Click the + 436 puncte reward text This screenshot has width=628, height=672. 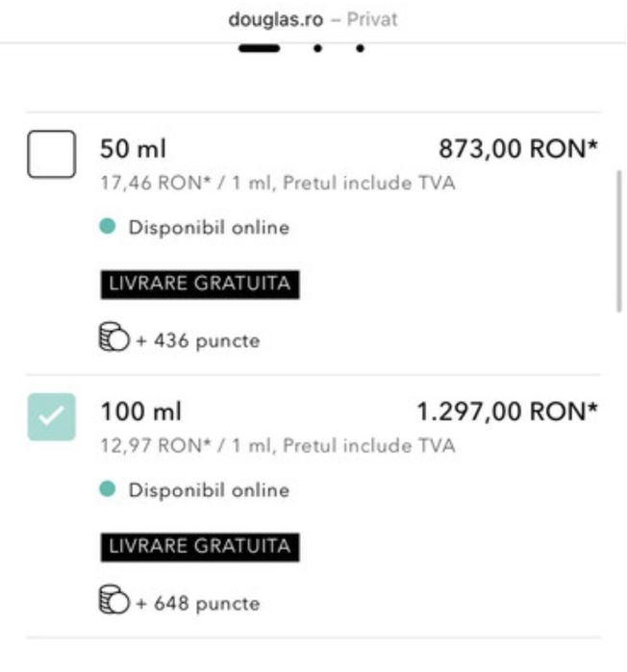click(198, 340)
